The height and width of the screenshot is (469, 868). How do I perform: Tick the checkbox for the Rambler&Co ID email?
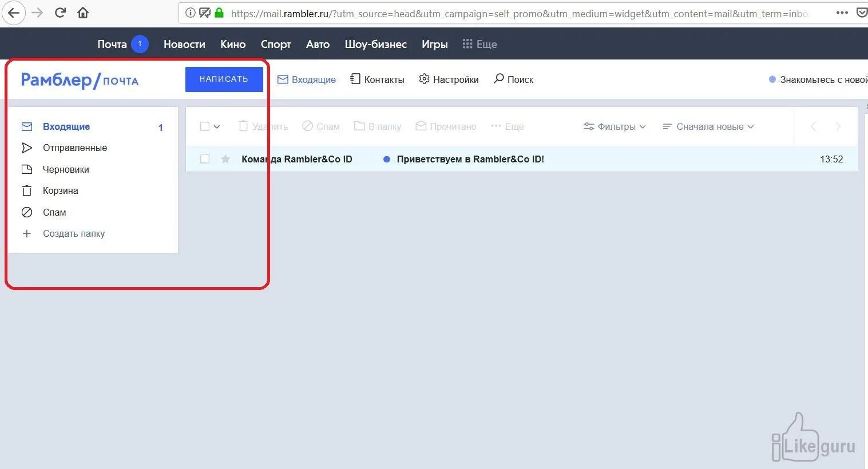205,159
